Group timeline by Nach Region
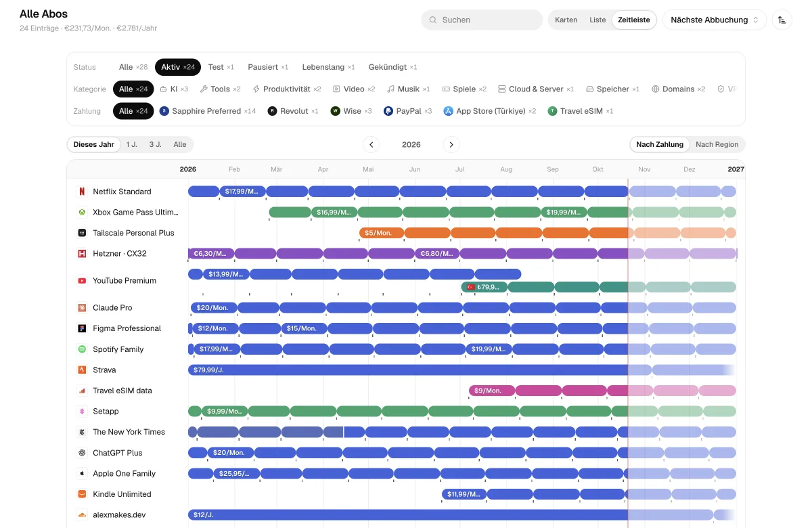 [717, 144]
